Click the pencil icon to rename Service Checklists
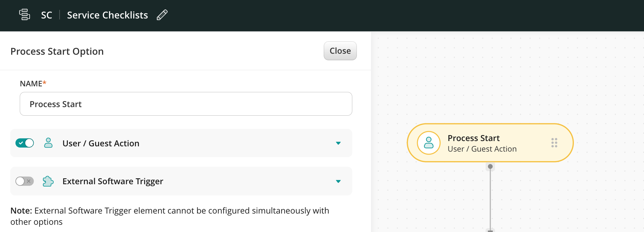 pos(162,15)
